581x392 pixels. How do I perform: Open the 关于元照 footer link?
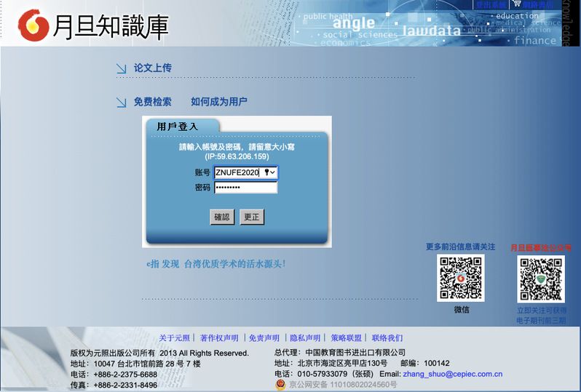(174, 338)
